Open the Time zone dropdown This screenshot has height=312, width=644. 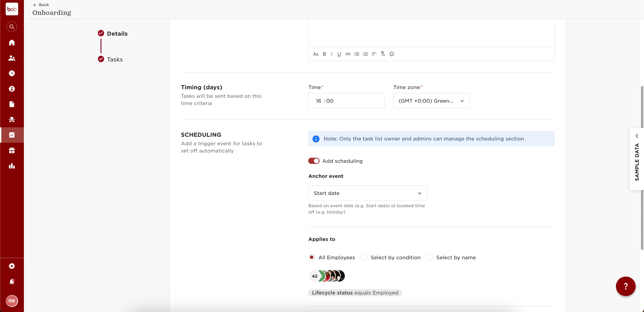click(431, 101)
